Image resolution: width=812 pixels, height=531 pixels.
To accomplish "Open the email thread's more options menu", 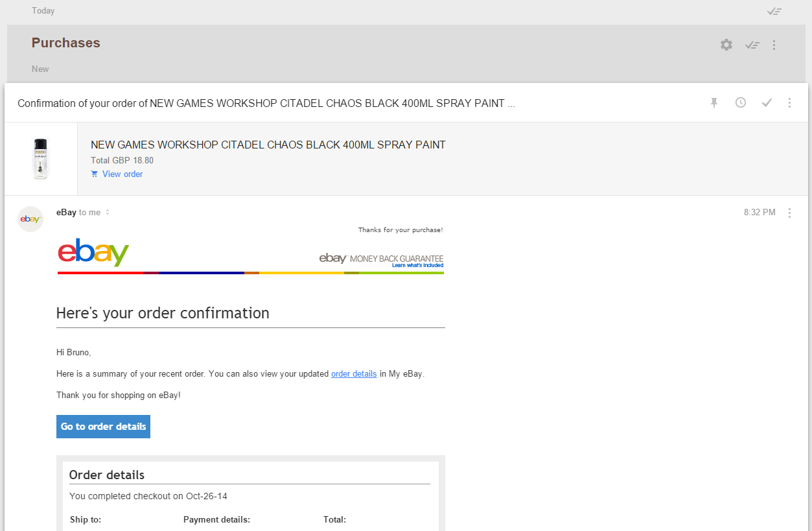I will 789,102.
